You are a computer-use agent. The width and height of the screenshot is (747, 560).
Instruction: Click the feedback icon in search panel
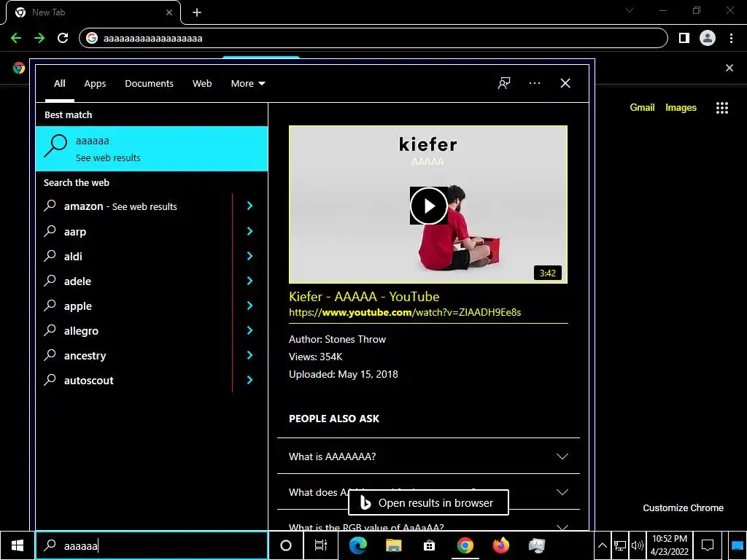coord(504,83)
